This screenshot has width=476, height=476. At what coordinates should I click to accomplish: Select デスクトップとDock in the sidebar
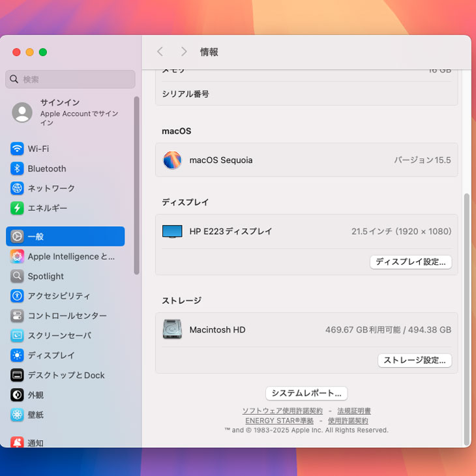coord(65,375)
